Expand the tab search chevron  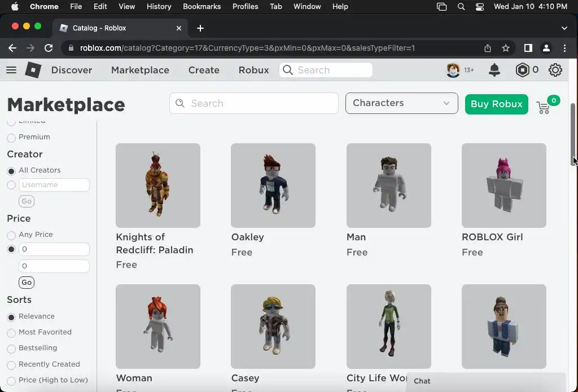point(564,28)
